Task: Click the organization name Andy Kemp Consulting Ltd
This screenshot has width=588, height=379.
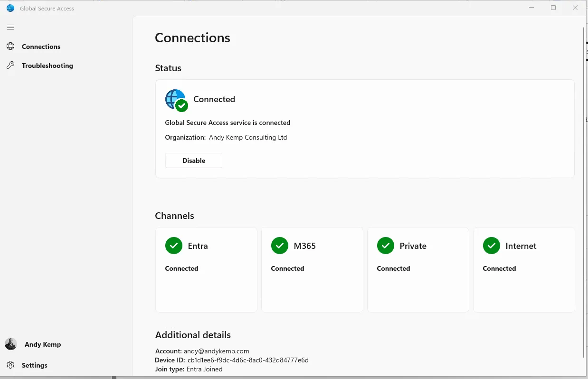Action: click(248, 138)
